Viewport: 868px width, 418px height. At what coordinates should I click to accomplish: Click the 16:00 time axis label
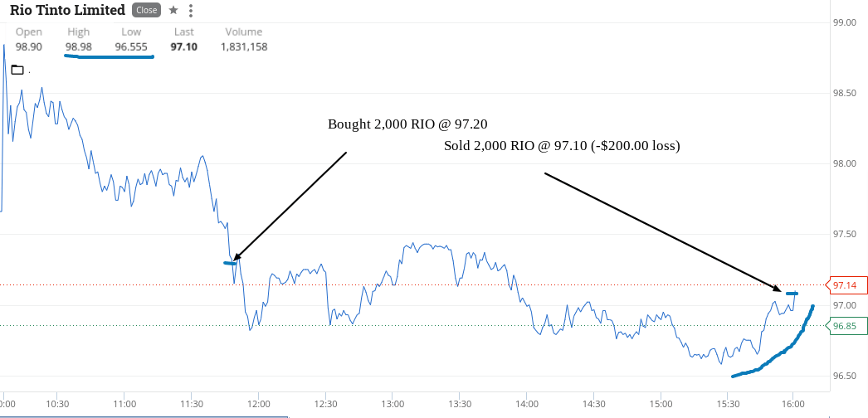coord(792,404)
